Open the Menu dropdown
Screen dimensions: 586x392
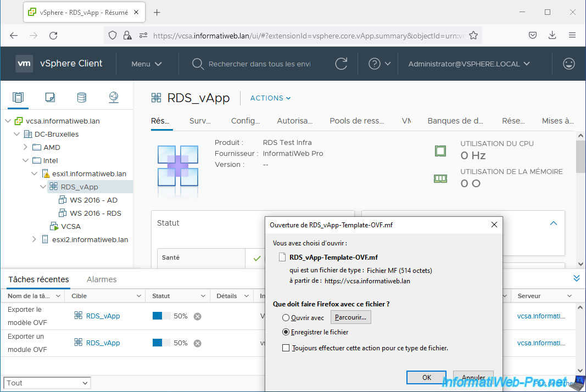147,64
